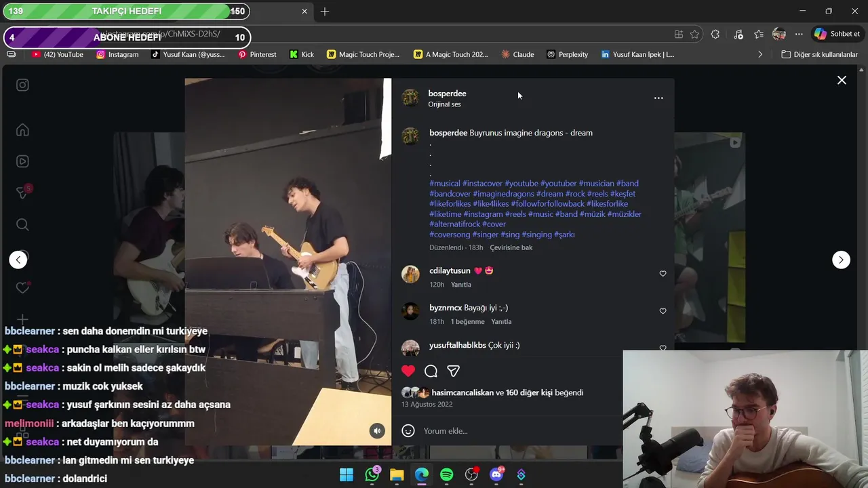The image size is (868, 488).
Task: Open OBS Studio from taskbar
Action: click(x=471, y=475)
